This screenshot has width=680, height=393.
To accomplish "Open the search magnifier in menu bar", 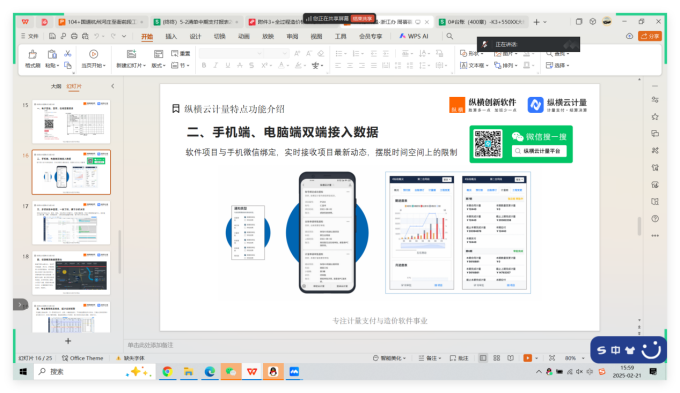I will click(450, 36).
